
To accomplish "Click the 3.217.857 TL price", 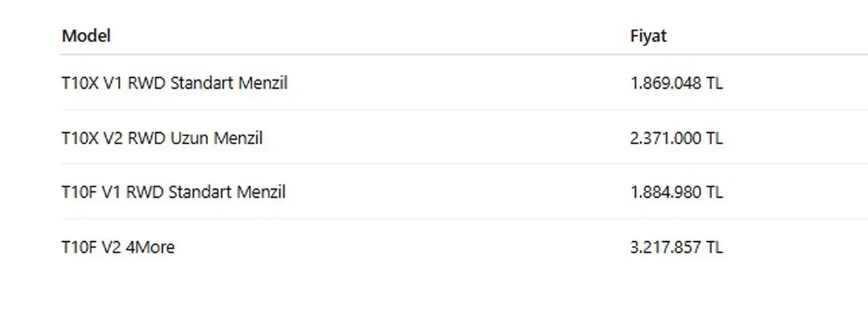I will point(676,247).
